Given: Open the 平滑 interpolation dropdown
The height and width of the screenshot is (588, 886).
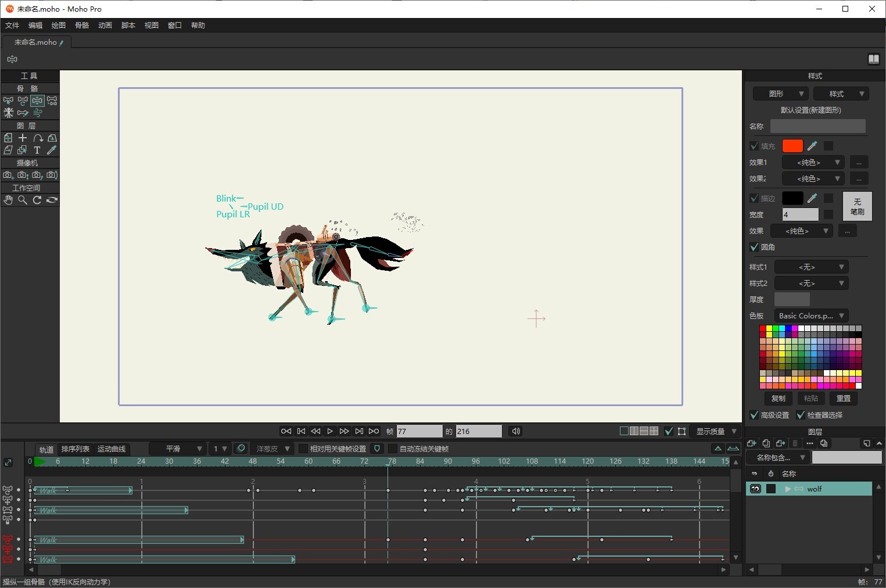Looking at the screenshot, I should click(x=177, y=449).
